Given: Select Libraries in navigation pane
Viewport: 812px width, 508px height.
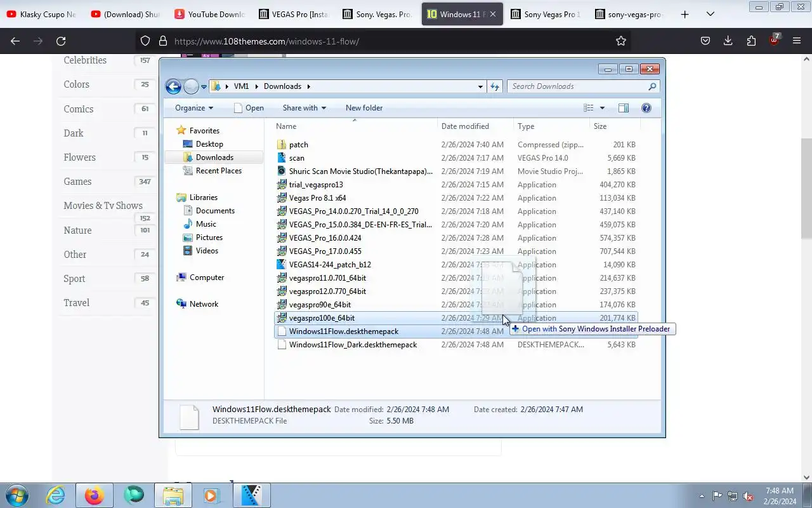Looking at the screenshot, I should pos(203,197).
